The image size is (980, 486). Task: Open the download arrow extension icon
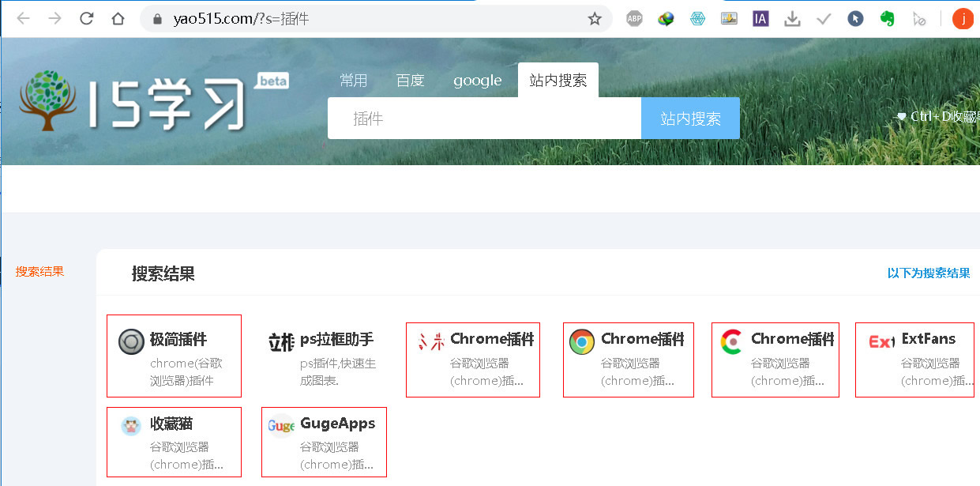click(x=792, y=18)
